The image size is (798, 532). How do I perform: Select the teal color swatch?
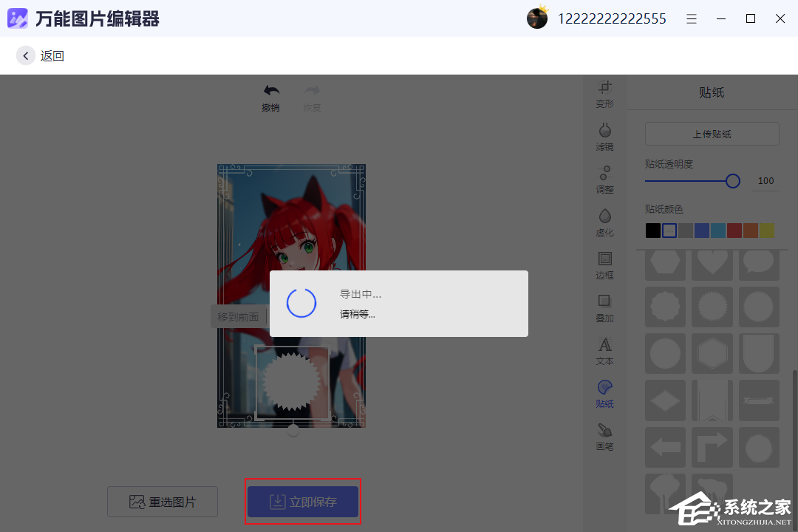click(x=718, y=231)
